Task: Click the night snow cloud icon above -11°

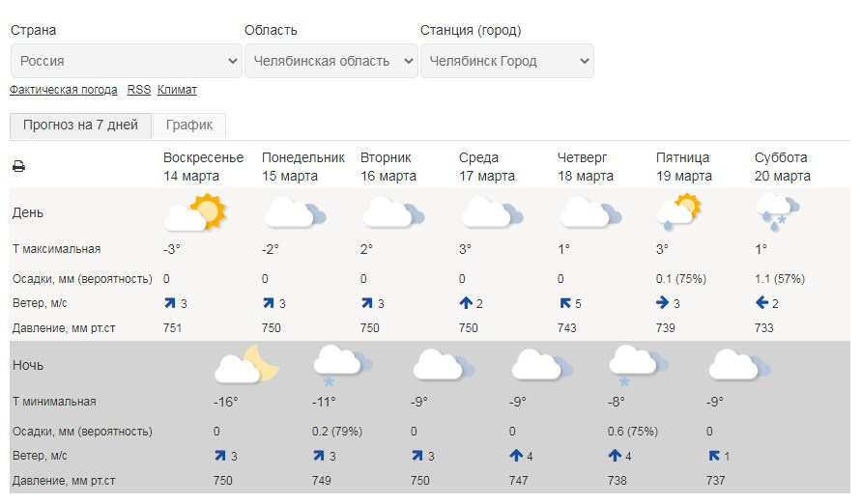Action: pyautogui.click(x=343, y=366)
